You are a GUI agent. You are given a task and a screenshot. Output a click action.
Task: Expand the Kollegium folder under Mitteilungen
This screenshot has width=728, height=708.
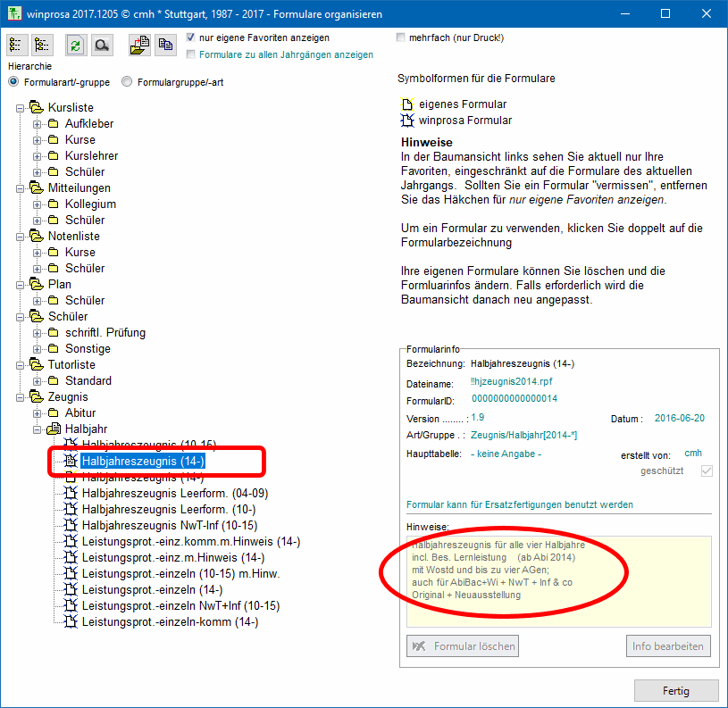click(38, 204)
